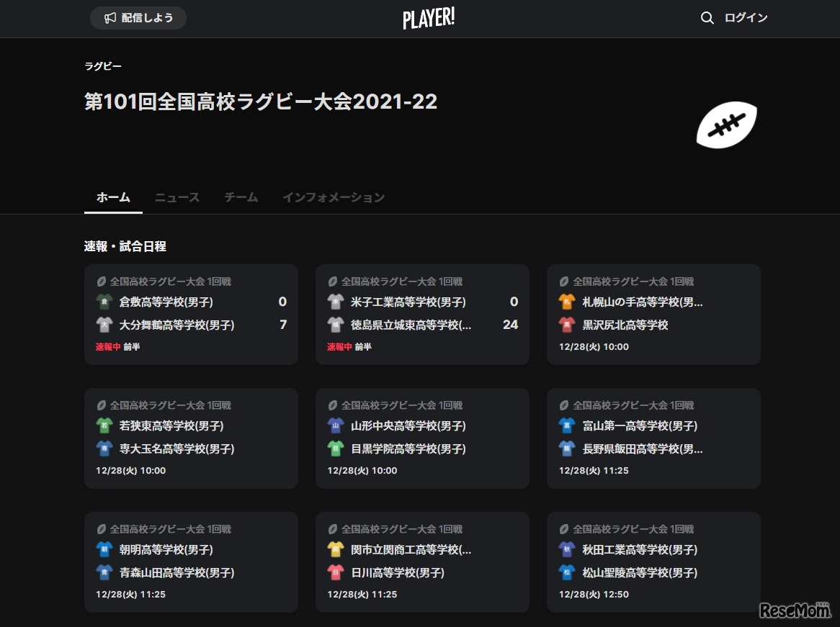
Task: Click the PLAYER! logo in the header
Action: pos(429,19)
